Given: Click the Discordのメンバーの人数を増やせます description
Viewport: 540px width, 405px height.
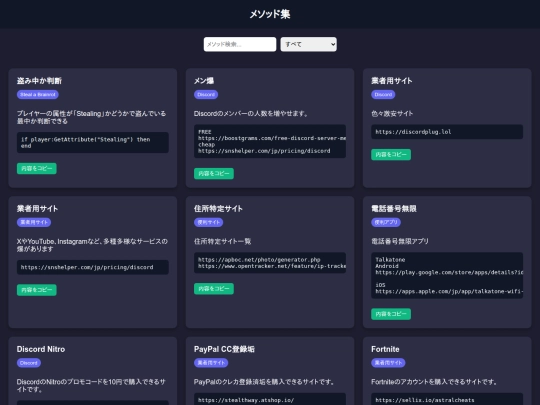Looking at the screenshot, I should click(x=251, y=114).
